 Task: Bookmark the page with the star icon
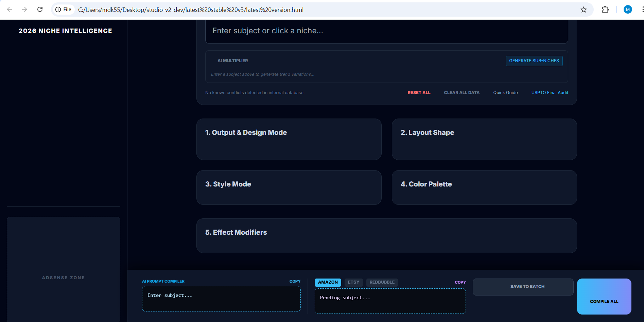pyautogui.click(x=584, y=10)
